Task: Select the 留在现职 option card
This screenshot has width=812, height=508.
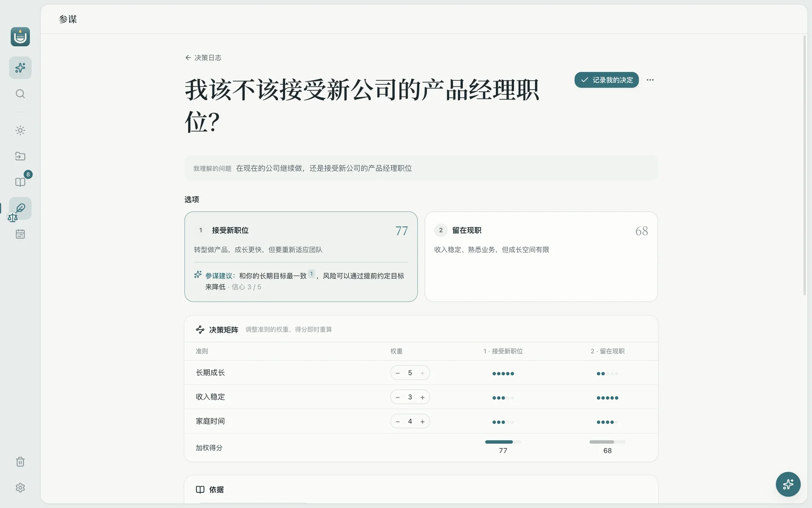Action: 541,256
